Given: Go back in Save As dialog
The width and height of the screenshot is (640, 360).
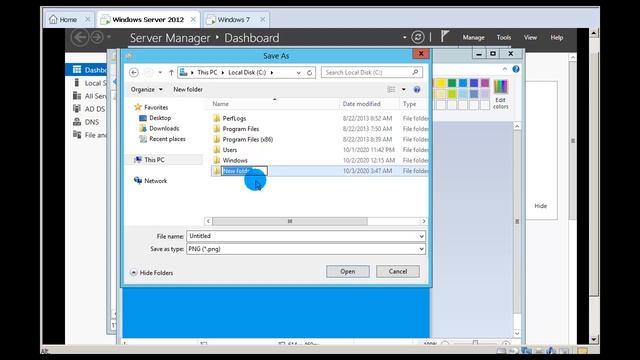Looking at the screenshot, I should (x=133, y=73).
